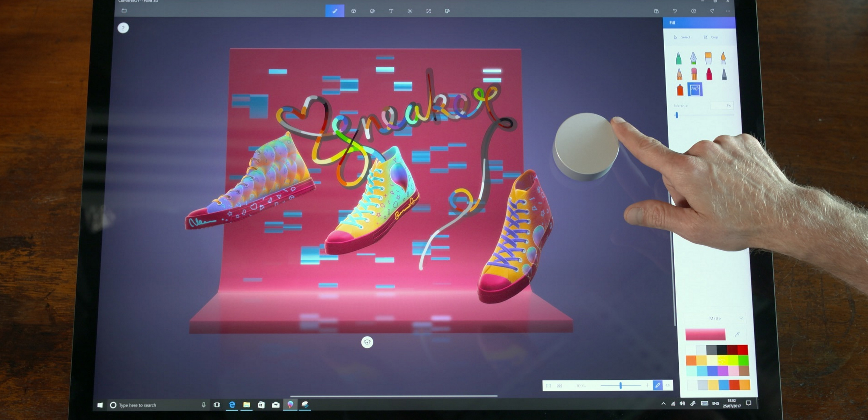Viewport: 868px width, 420px height.
Task: Choose the dark gray color swatch
Action: [711, 350]
